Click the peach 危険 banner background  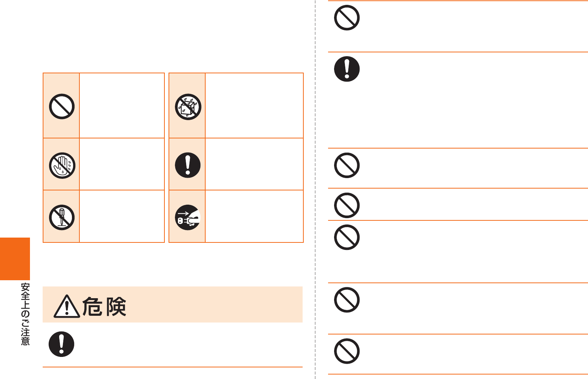(x=173, y=305)
